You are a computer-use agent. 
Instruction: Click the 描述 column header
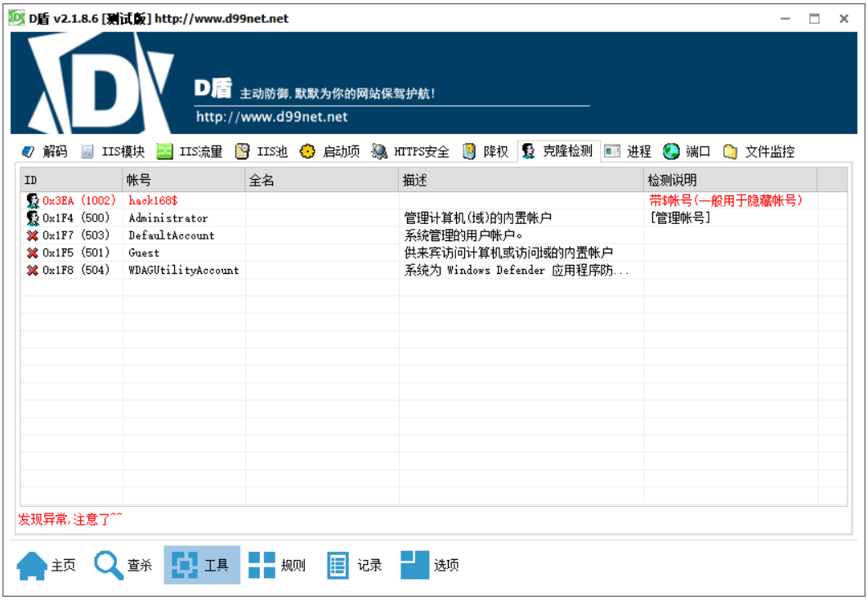(521, 180)
